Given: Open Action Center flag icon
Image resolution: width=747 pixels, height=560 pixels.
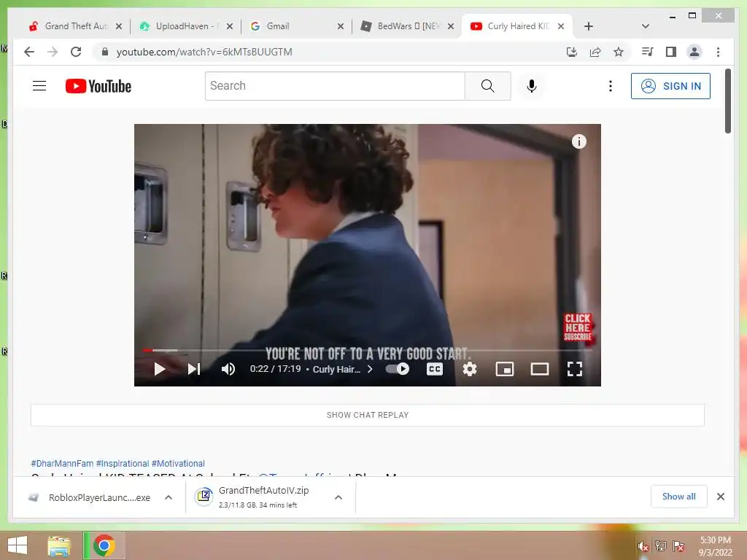Looking at the screenshot, I should pos(678,546).
